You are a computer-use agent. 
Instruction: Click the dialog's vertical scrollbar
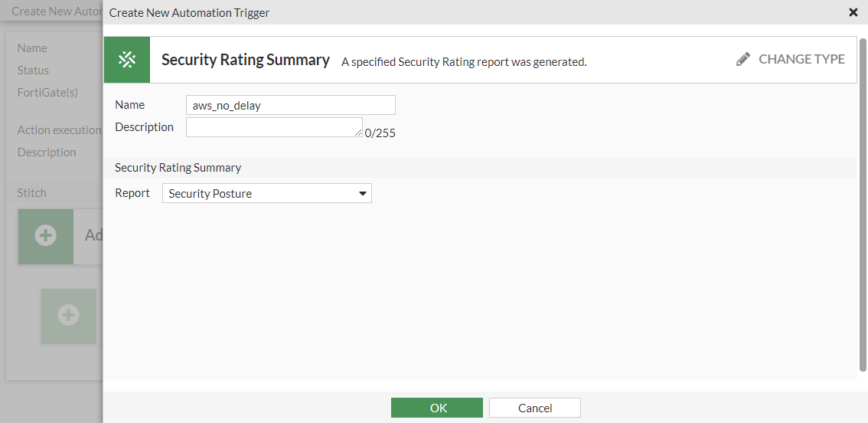(x=863, y=207)
